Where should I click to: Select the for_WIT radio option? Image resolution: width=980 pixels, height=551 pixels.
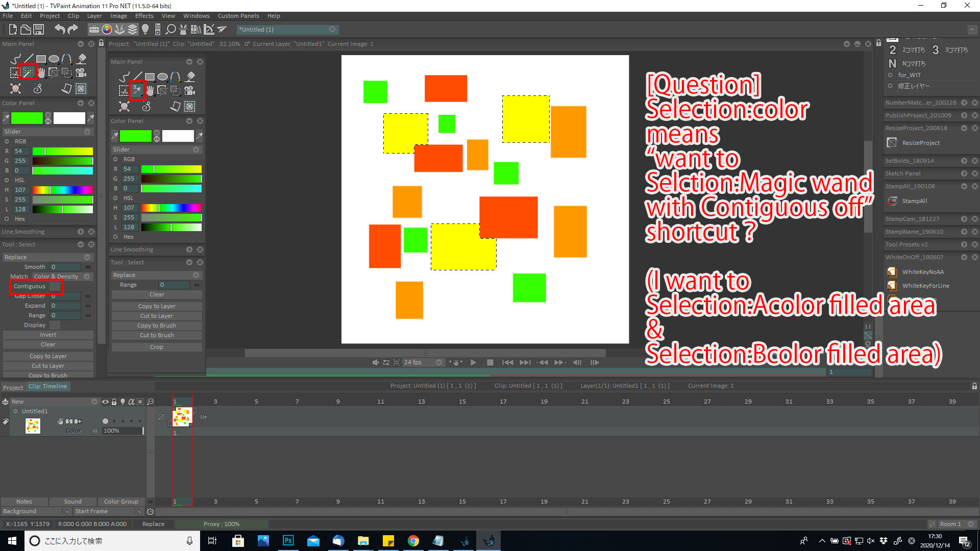890,75
